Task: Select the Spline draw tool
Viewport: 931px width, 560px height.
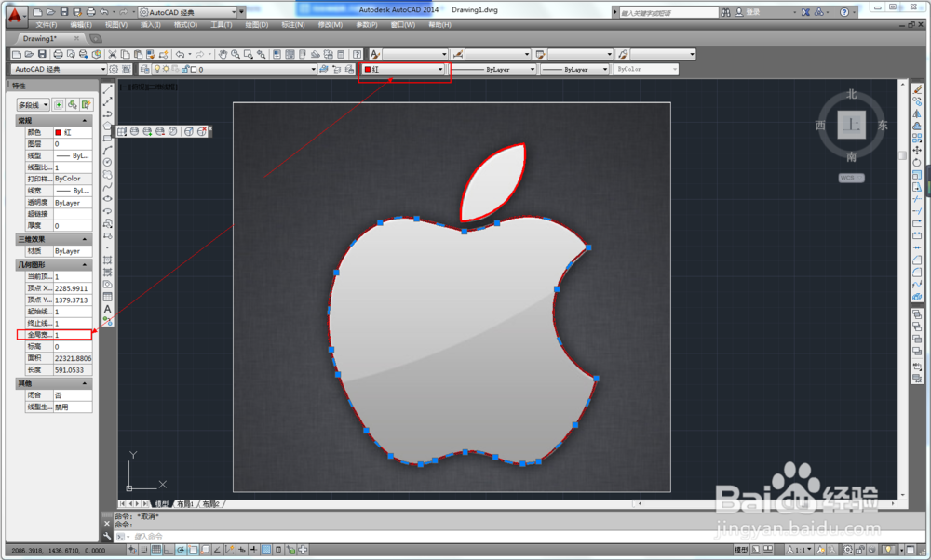Action: (x=107, y=186)
